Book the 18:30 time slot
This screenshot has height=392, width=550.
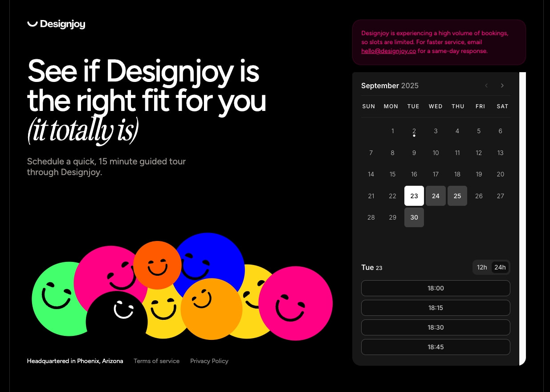click(x=436, y=327)
